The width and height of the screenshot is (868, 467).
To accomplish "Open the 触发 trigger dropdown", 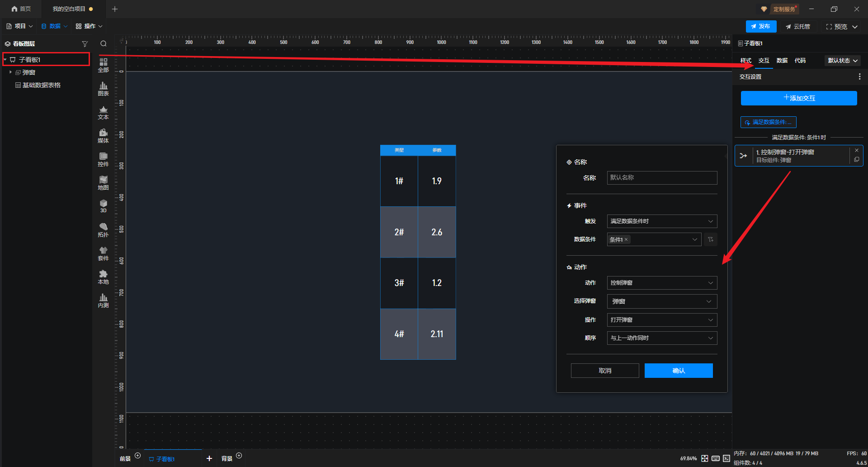I will click(x=661, y=221).
